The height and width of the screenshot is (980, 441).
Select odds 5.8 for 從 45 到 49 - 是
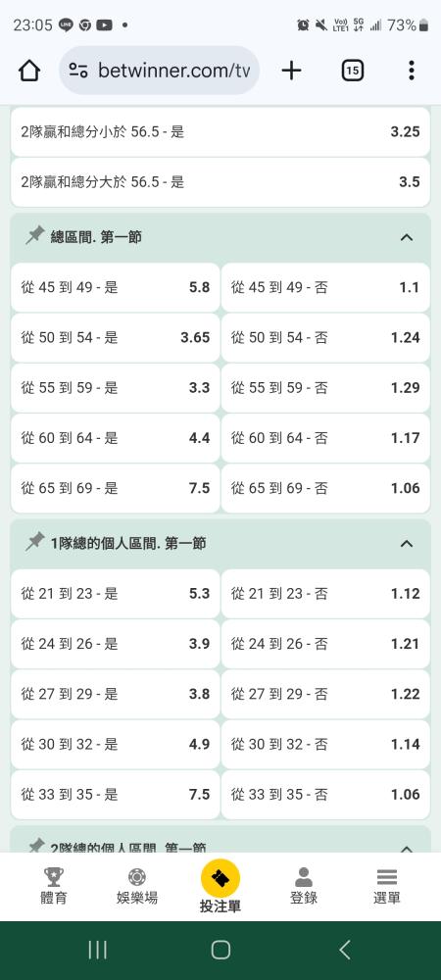coord(116,287)
